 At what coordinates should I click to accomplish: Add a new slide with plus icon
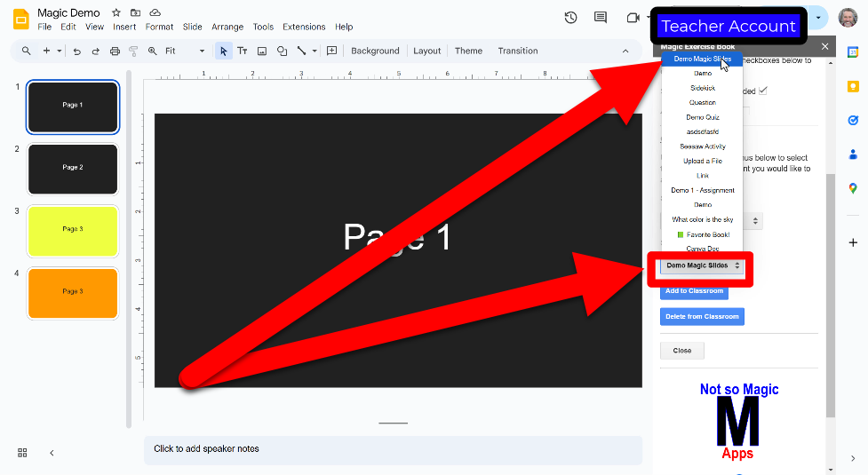[x=46, y=51]
